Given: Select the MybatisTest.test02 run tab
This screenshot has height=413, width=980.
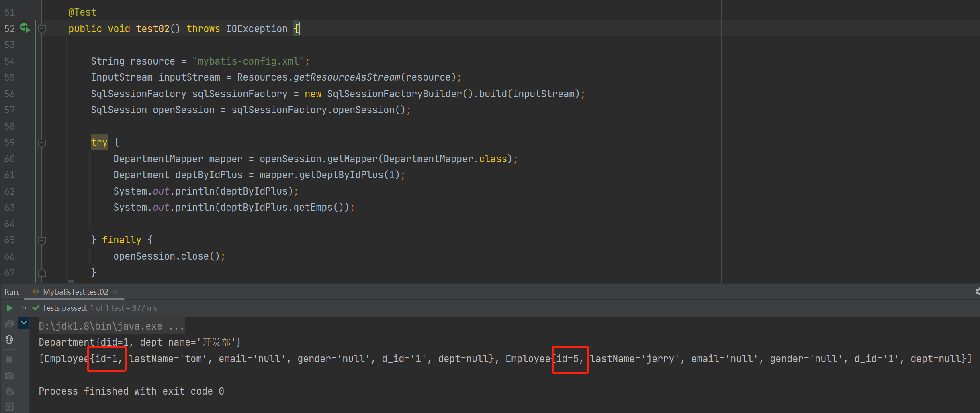Looking at the screenshot, I should (75, 292).
